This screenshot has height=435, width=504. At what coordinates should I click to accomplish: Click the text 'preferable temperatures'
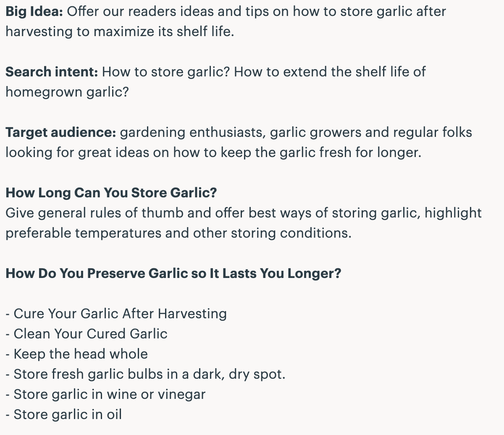[x=83, y=233]
